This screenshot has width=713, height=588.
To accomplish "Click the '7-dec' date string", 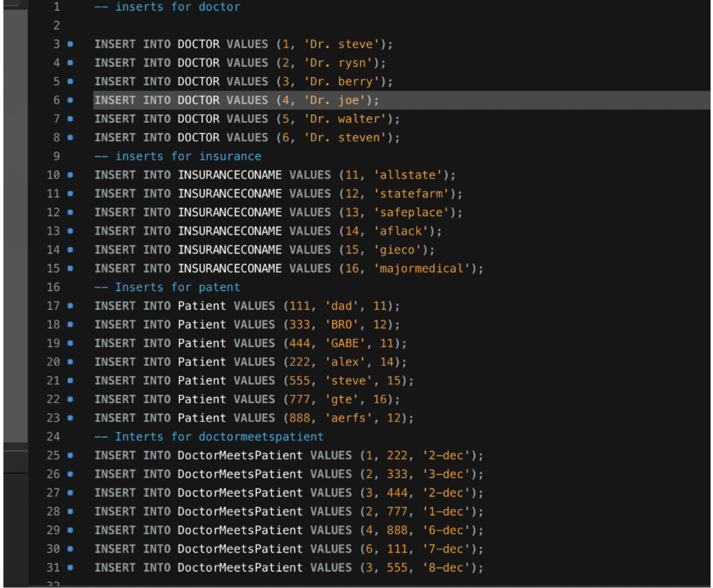I will [446, 549].
